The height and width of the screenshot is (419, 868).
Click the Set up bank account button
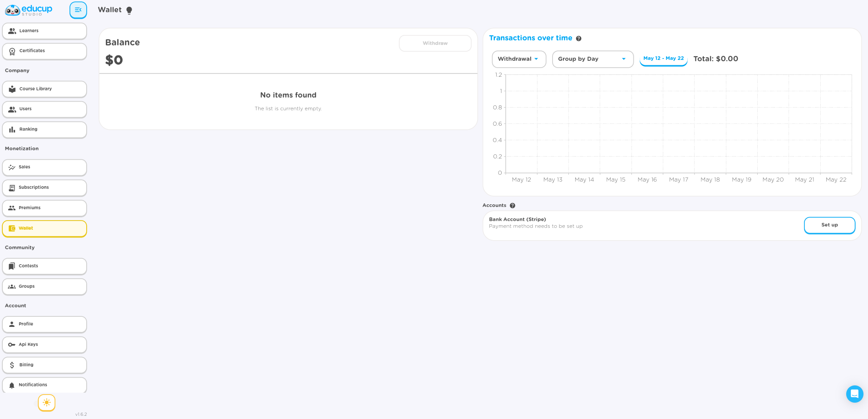829,225
